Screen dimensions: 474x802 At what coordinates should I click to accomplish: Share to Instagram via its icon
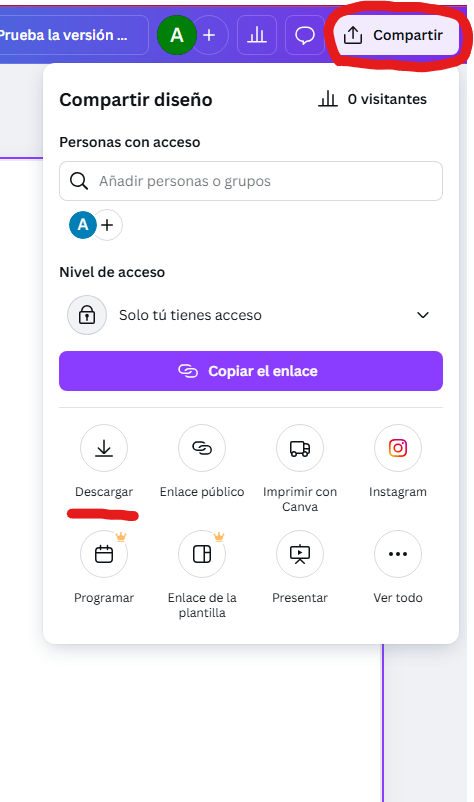(398, 448)
